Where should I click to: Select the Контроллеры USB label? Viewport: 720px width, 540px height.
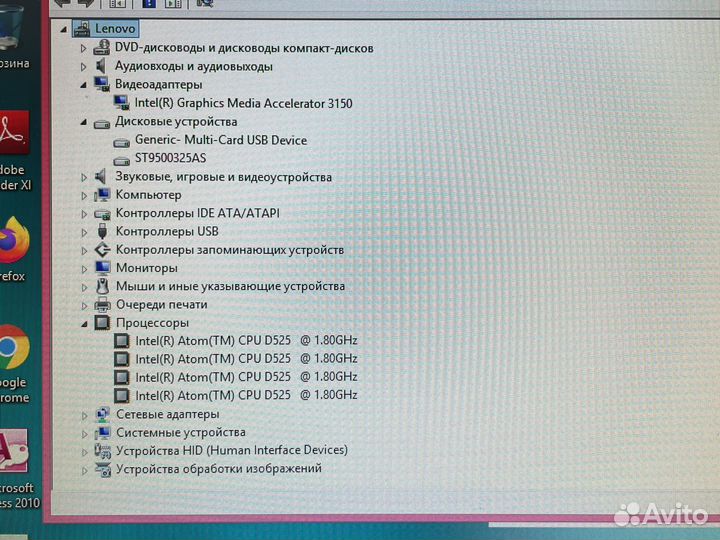tap(167, 231)
